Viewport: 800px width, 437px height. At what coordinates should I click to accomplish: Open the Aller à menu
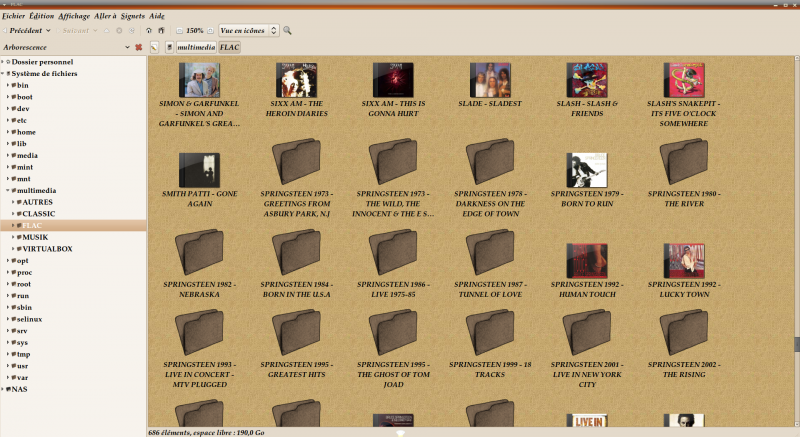105,16
